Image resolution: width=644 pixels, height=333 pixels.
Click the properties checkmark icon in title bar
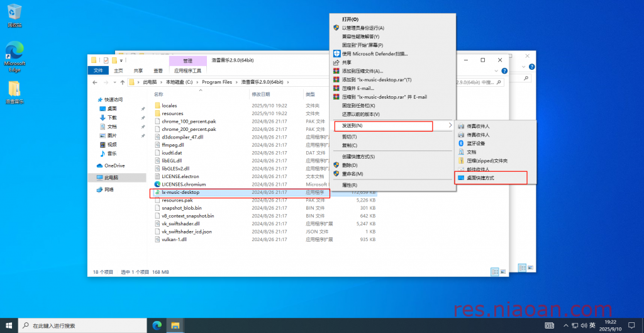tap(106, 60)
